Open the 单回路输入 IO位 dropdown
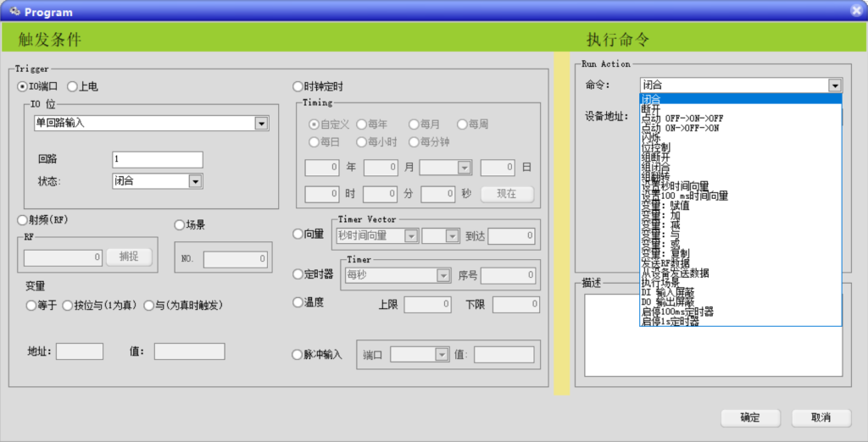This screenshot has height=442, width=868. [x=261, y=124]
